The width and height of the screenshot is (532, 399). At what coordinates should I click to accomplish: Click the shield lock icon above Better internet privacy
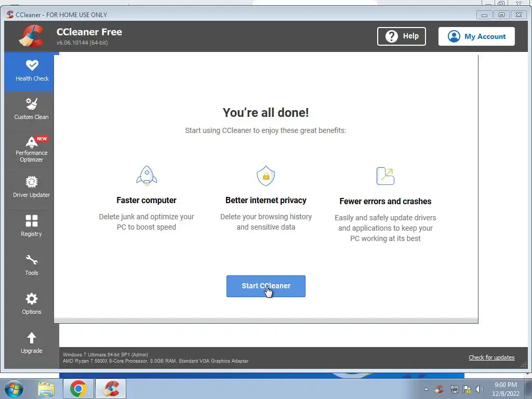tap(266, 176)
